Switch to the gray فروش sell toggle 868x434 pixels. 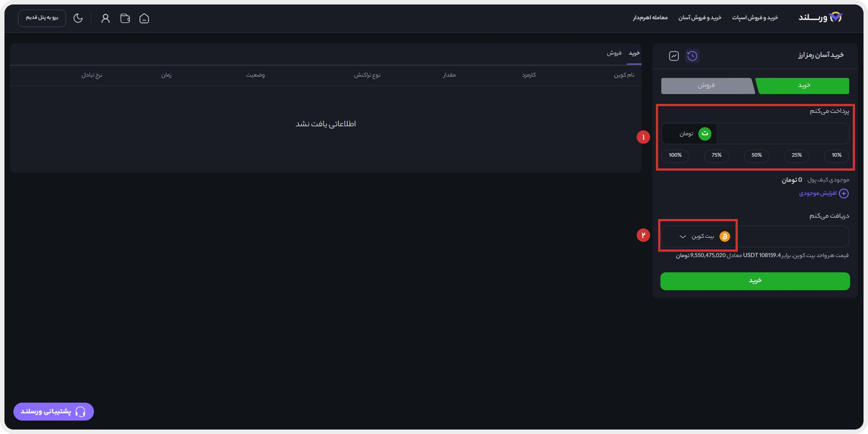[706, 86]
